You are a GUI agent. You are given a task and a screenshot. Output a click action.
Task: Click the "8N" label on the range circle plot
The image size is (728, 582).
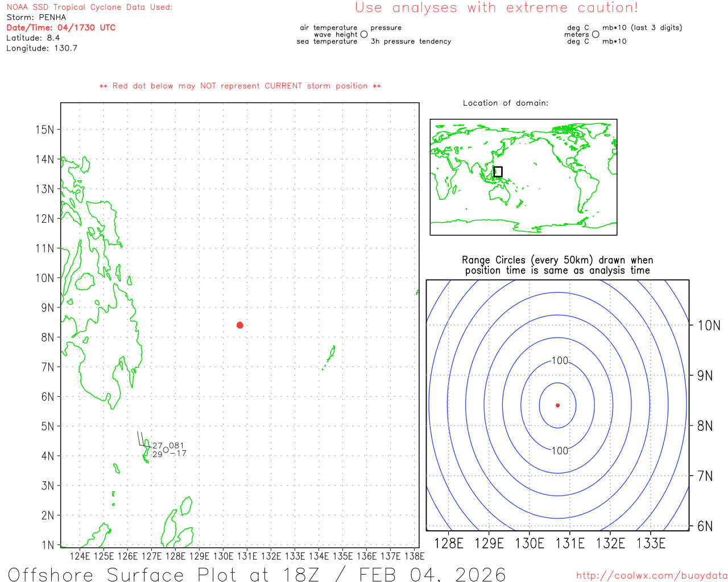(x=705, y=426)
